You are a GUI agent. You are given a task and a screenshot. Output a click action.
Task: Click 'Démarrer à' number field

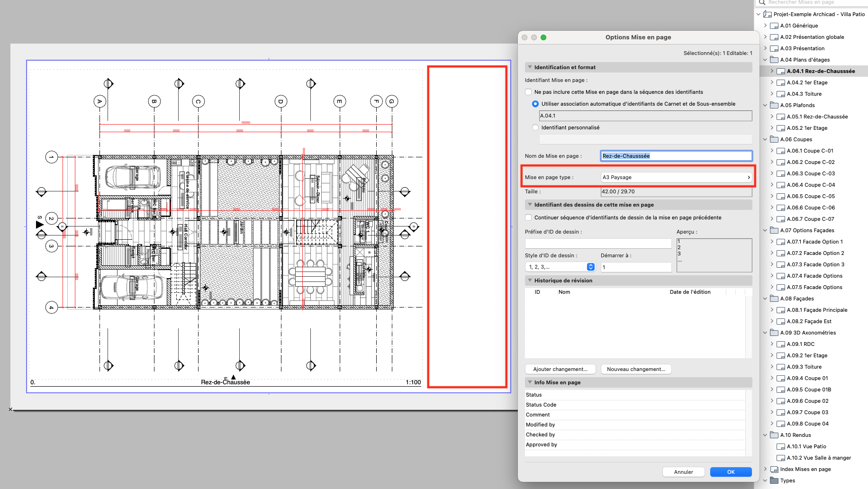636,267
